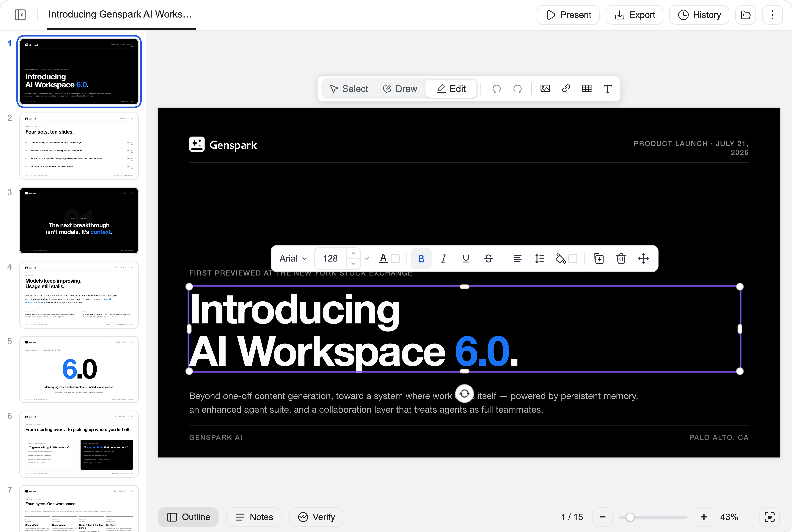Switch to Draw mode

coord(400,89)
